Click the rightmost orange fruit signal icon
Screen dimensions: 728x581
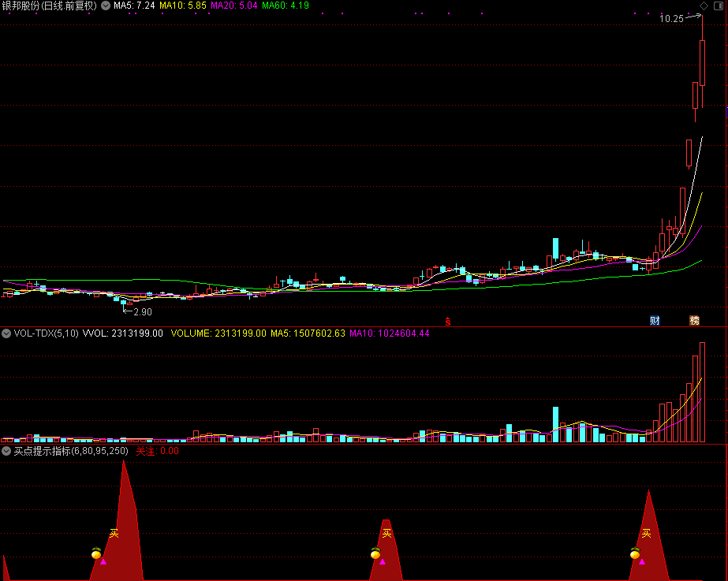(x=635, y=553)
